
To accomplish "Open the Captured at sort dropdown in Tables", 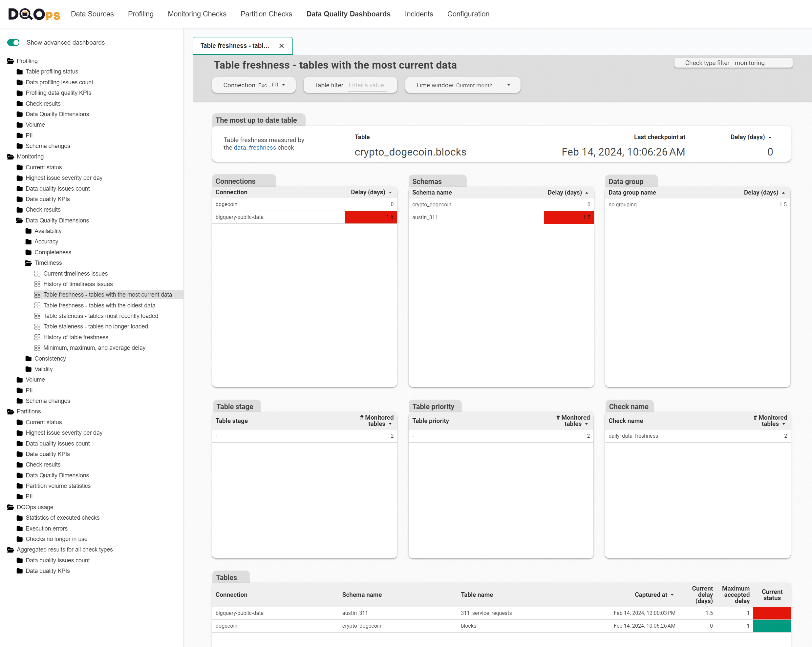I will (x=673, y=595).
